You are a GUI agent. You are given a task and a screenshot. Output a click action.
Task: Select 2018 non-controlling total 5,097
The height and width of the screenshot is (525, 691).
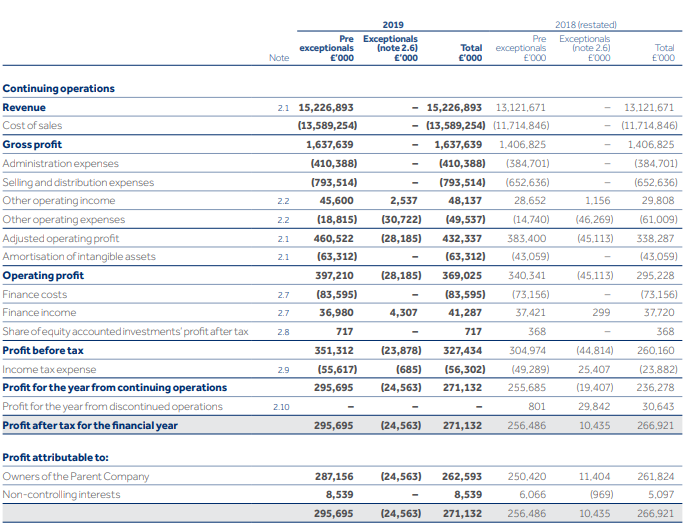coord(661,495)
